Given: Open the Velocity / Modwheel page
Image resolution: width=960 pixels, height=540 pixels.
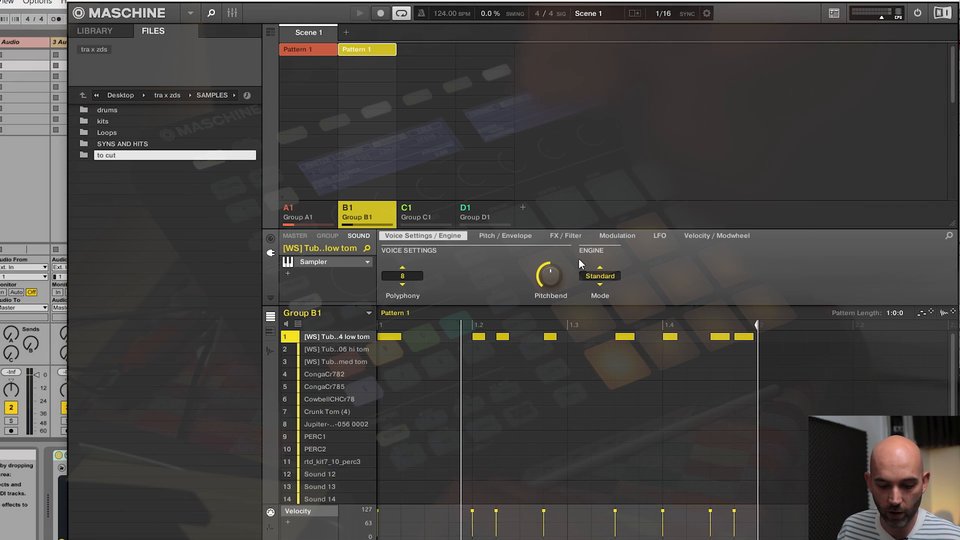Looking at the screenshot, I should [717, 236].
